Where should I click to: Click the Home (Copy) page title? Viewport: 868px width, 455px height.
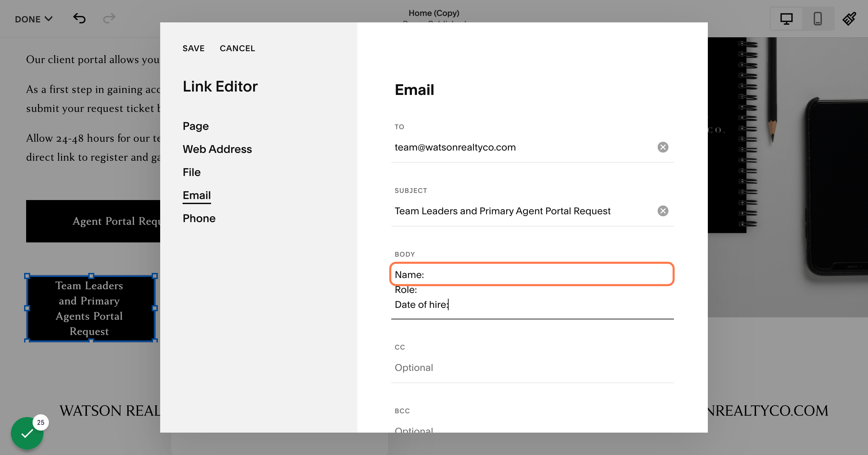pyautogui.click(x=434, y=13)
